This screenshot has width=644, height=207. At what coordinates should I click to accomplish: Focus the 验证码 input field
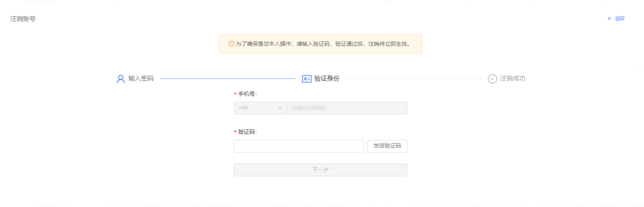299,146
